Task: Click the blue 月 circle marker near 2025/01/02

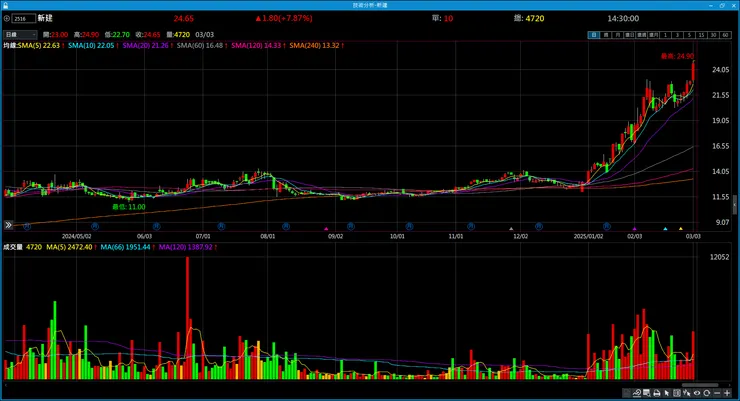Action: [x=607, y=226]
